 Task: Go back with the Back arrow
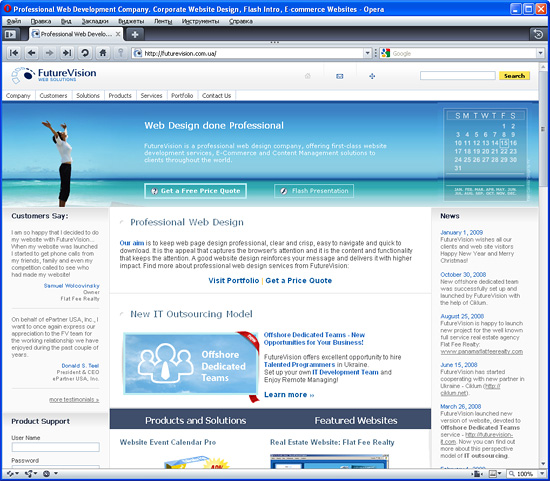(32, 53)
